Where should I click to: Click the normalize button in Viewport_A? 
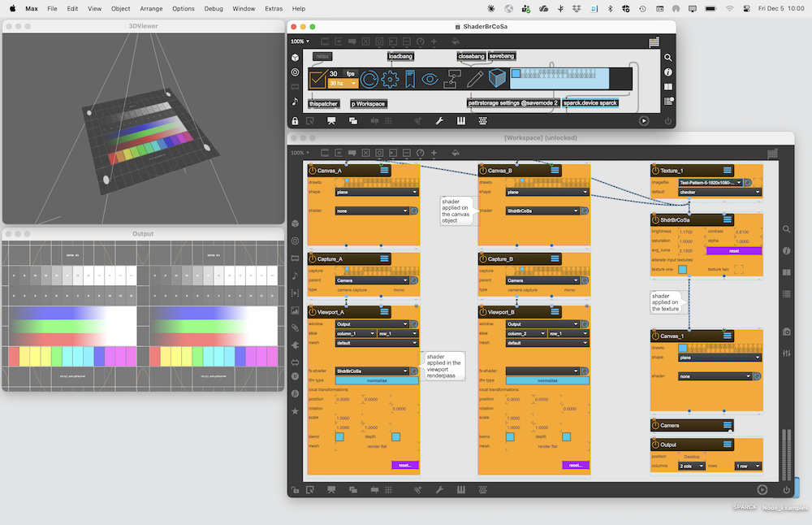[x=377, y=380]
